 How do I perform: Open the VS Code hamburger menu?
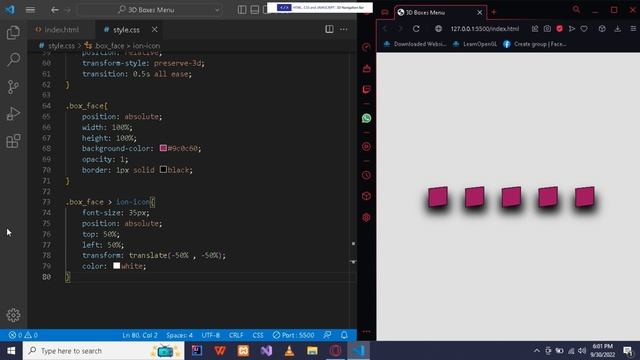tap(30, 9)
